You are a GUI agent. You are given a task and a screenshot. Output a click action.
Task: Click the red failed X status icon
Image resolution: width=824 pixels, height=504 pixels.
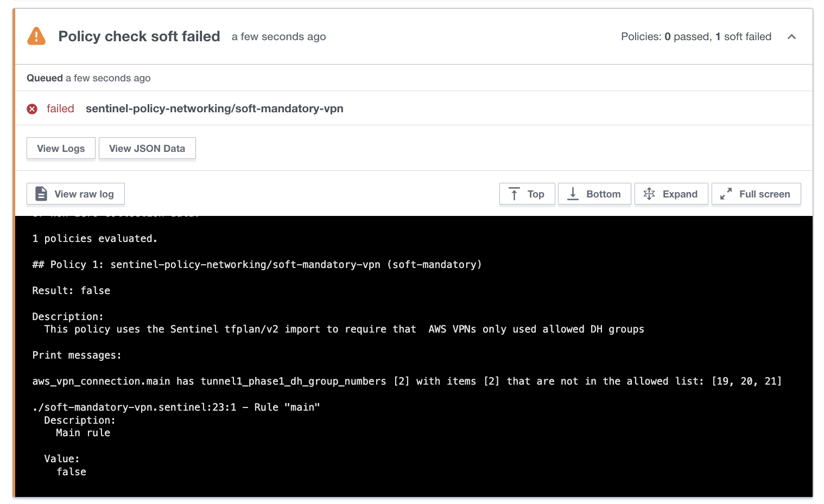[33, 109]
